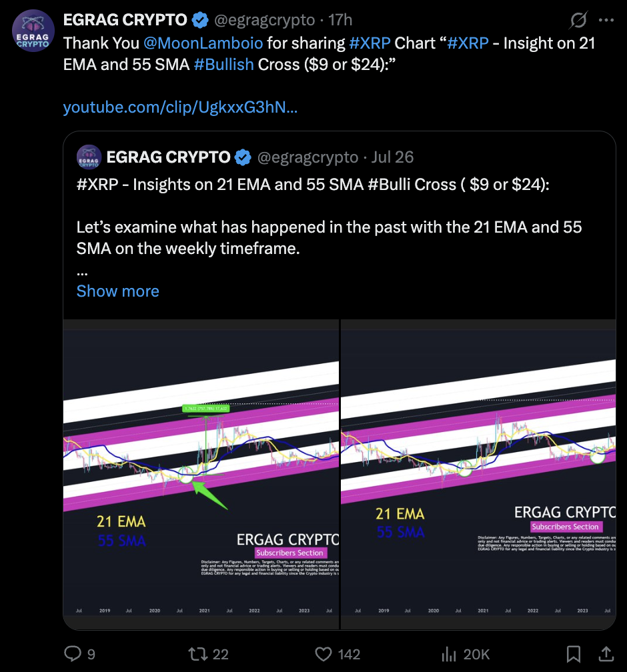Expand quoted tweet with Show more
The width and height of the screenshot is (627, 672).
pyautogui.click(x=117, y=291)
